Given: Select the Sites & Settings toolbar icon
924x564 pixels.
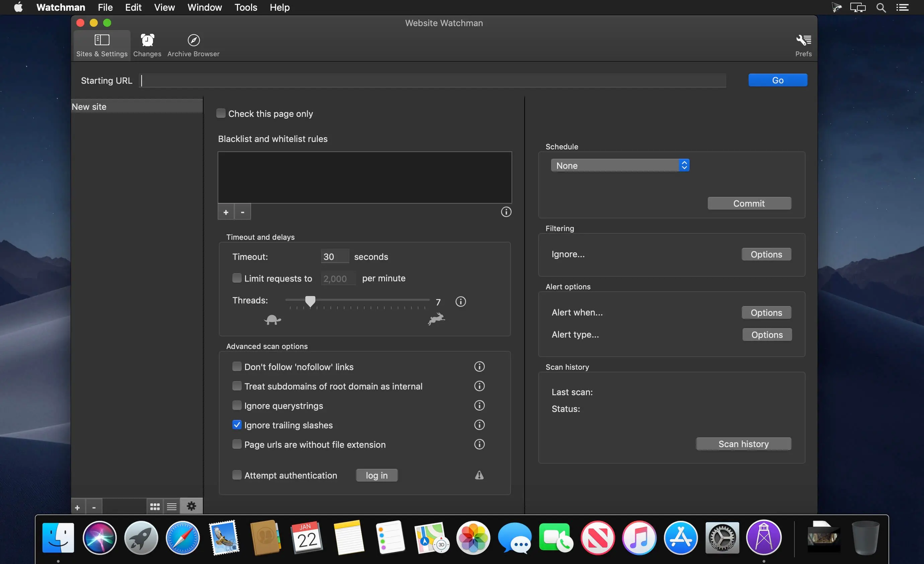Looking at the screenshot, I should click(x=101, y=45).
